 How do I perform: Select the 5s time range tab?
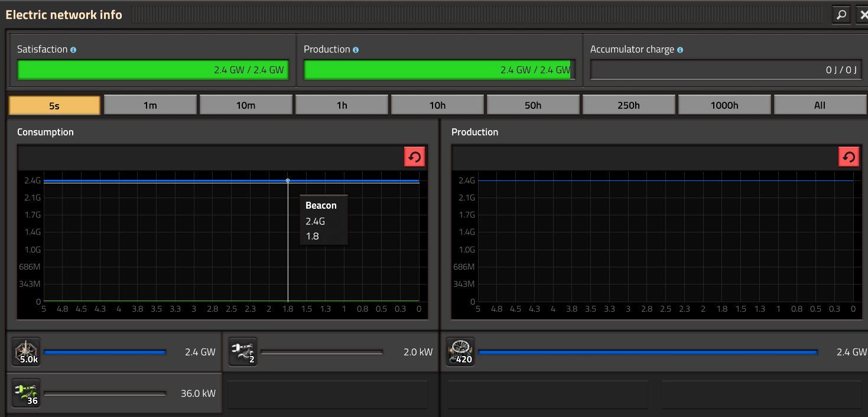pos(54,105)
